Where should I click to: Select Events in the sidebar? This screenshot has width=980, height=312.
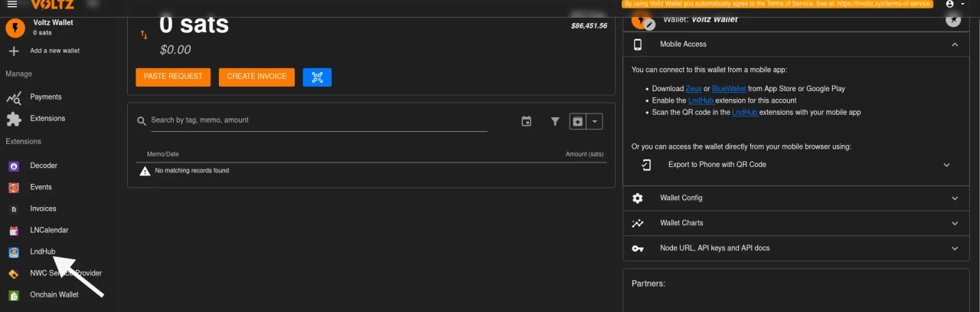41,187
